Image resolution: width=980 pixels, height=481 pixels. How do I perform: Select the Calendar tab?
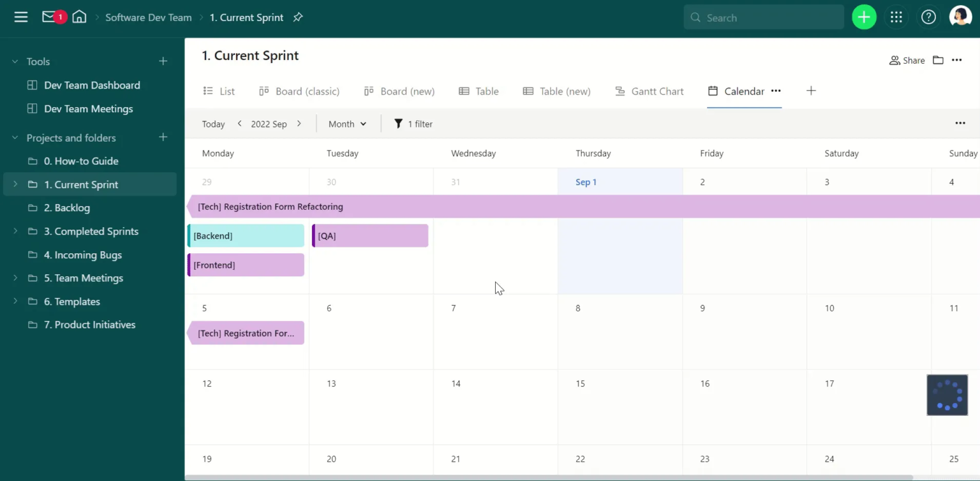point(736,91)
